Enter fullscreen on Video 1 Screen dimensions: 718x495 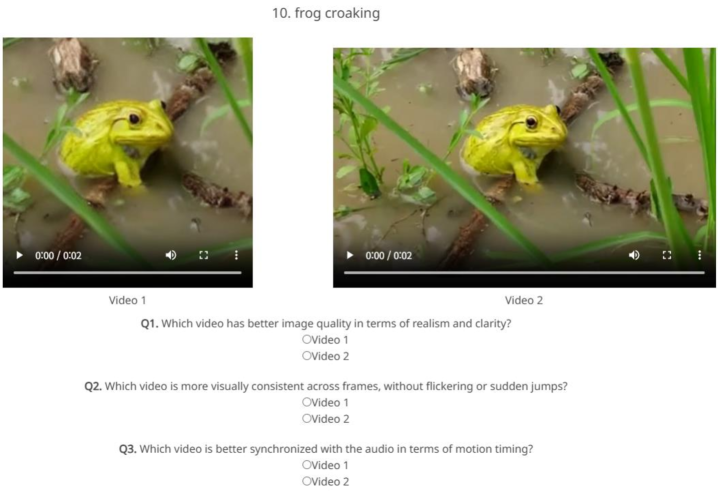204,255
